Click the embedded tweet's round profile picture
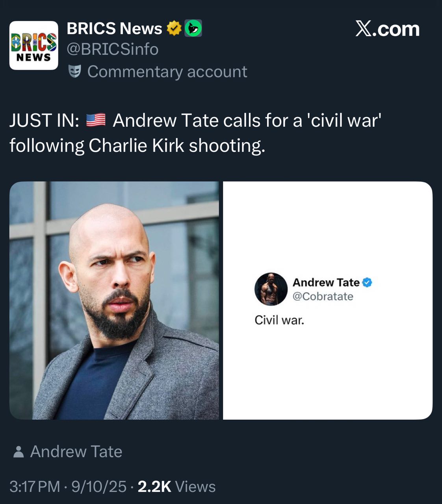Image resolution: width=442 pixels, height=504 pixels. (271, 289)
